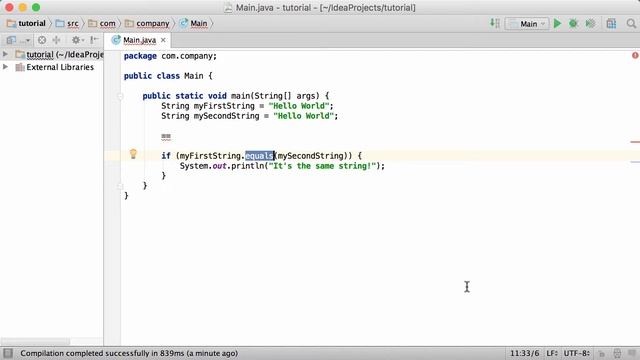
Task: Click the compilation completed status message
Action: [x=129, y=353]
